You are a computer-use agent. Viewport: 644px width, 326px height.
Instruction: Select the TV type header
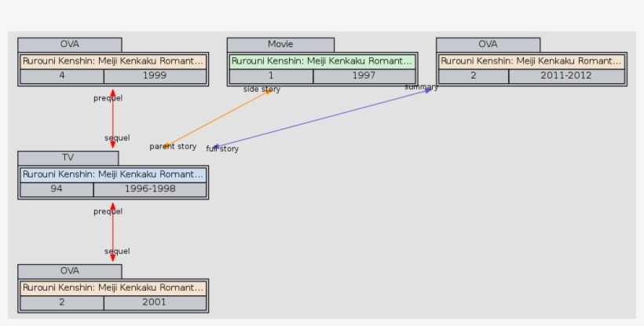68,158
